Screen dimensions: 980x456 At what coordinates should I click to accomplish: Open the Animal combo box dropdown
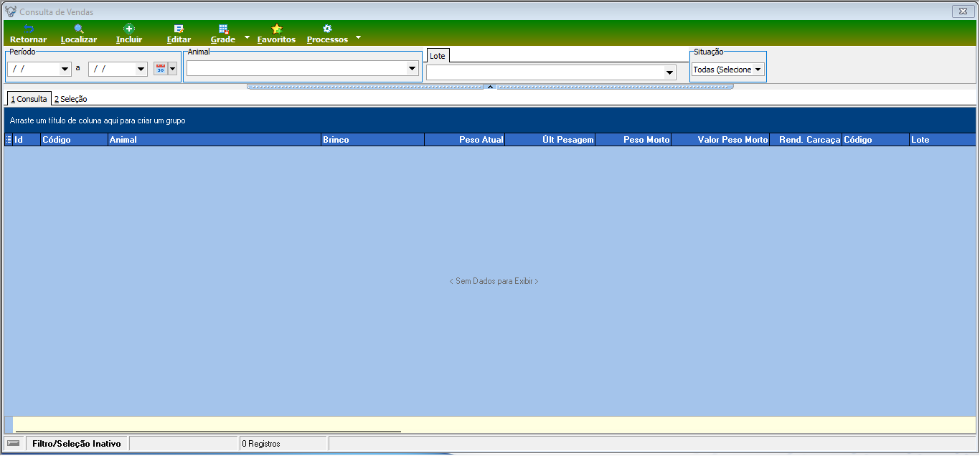click(x=413, y=69)
